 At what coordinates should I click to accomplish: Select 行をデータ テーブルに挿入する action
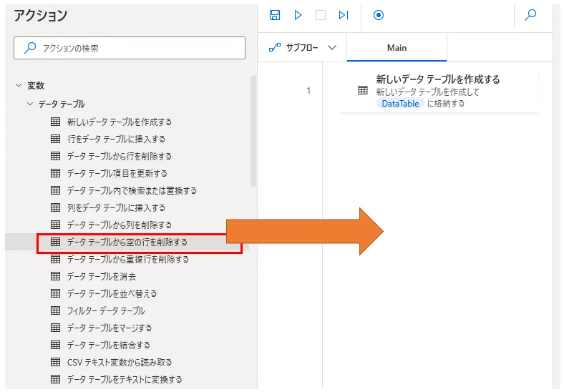[116, 139]
